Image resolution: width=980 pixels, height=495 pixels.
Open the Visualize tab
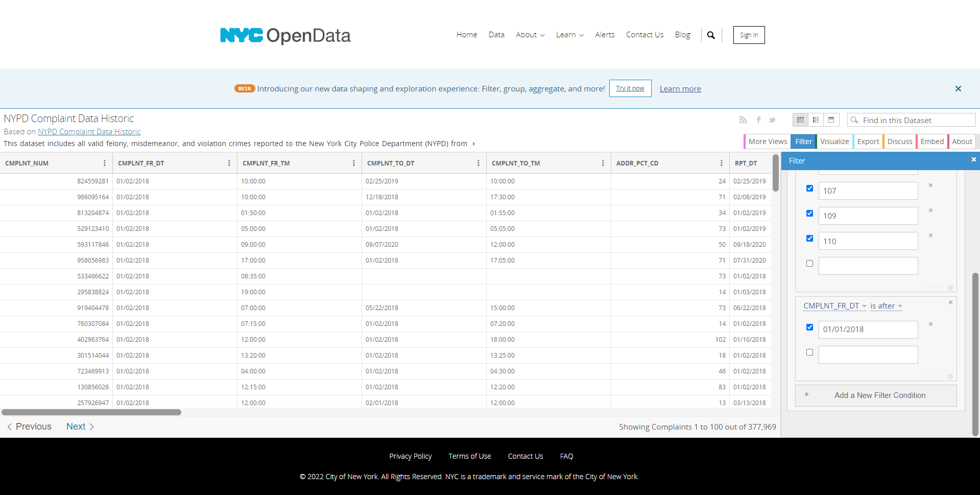834,142
